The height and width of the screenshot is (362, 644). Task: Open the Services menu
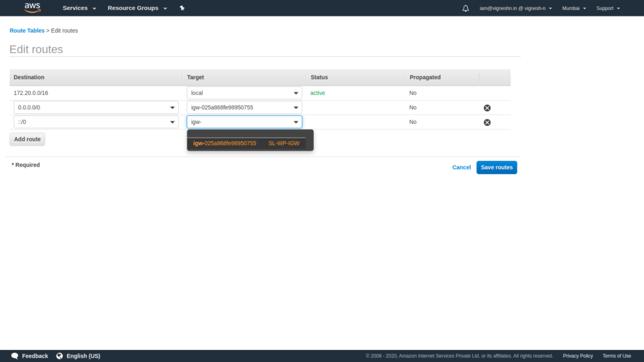point(79,8)
